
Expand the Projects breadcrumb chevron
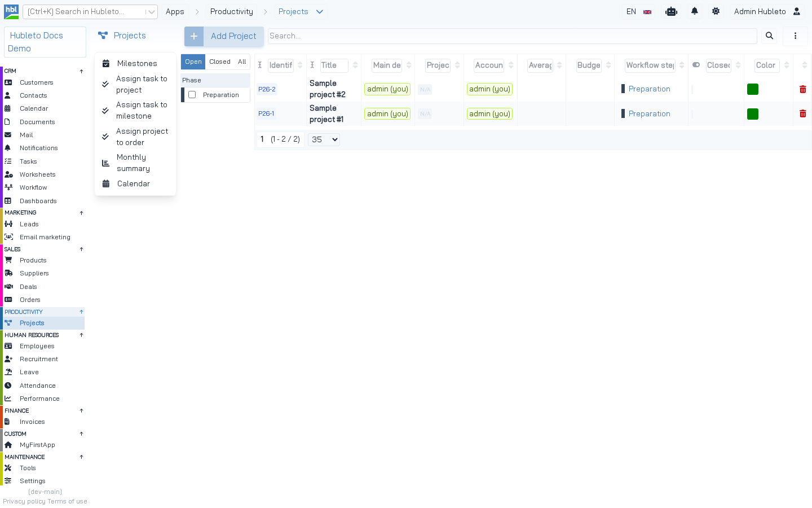pyautogui.click(x=320, y=12)
